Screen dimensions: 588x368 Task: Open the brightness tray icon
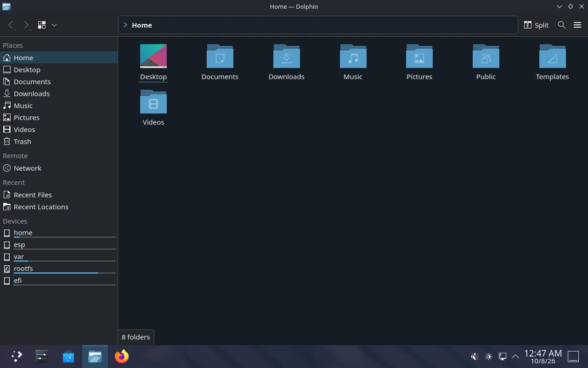pos(489,356)
